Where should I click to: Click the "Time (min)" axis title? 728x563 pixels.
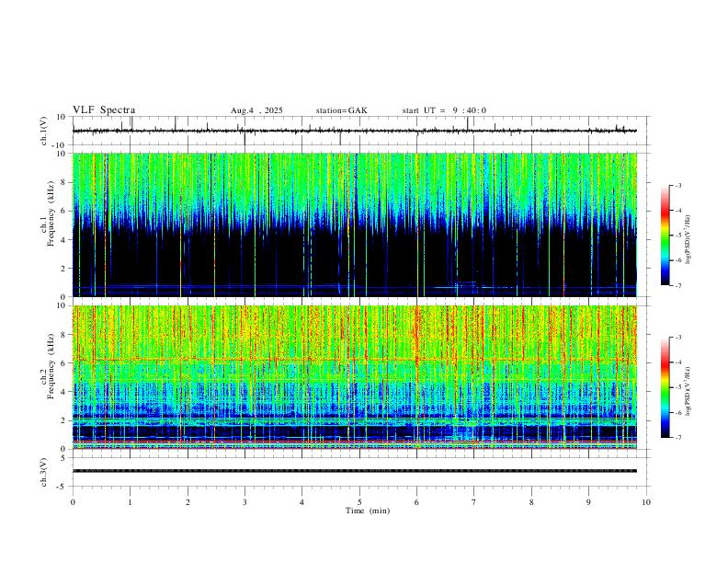pos(368,511)
